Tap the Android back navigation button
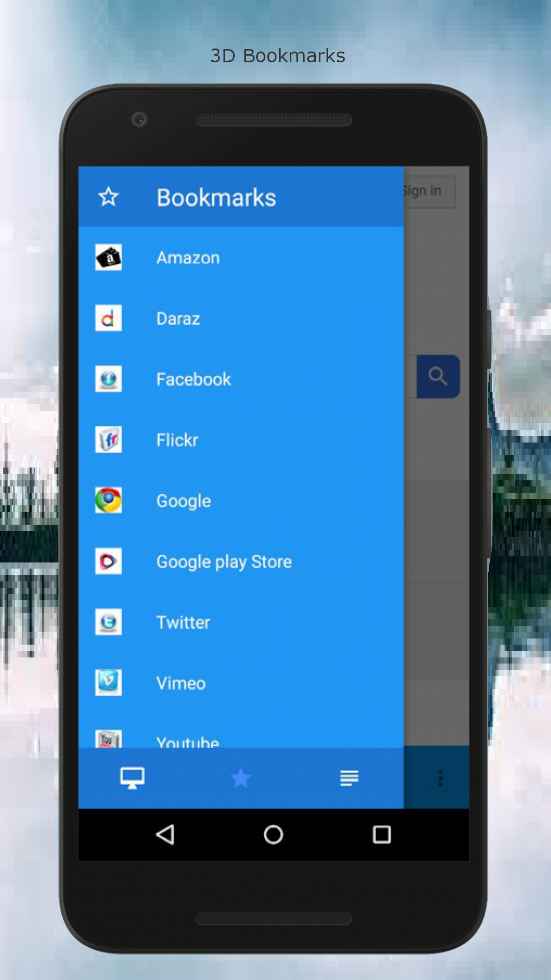 165,835
